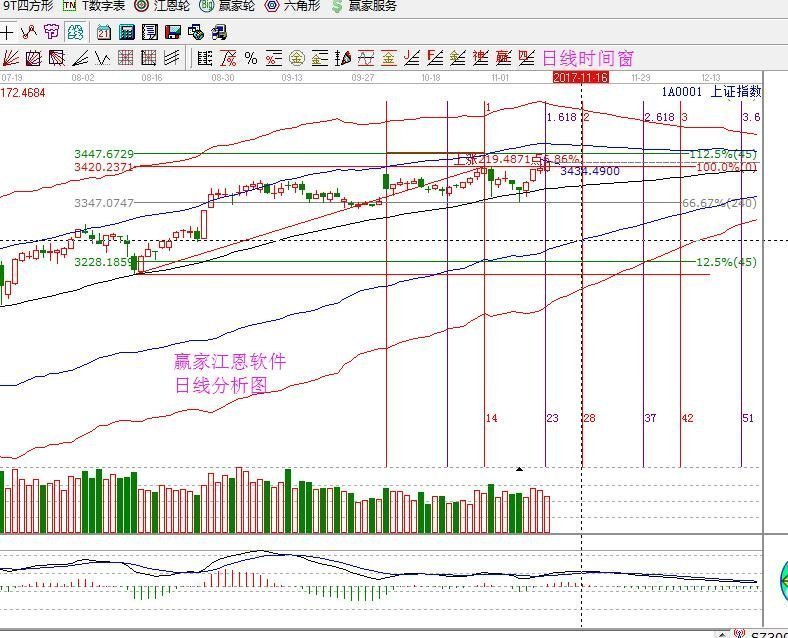
Task: Click the purple shirt skin icon
Action: [x=52, y=33]
